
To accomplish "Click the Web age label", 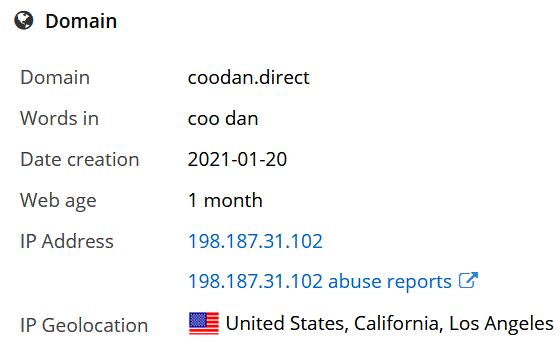I will (x=58, y=201).
